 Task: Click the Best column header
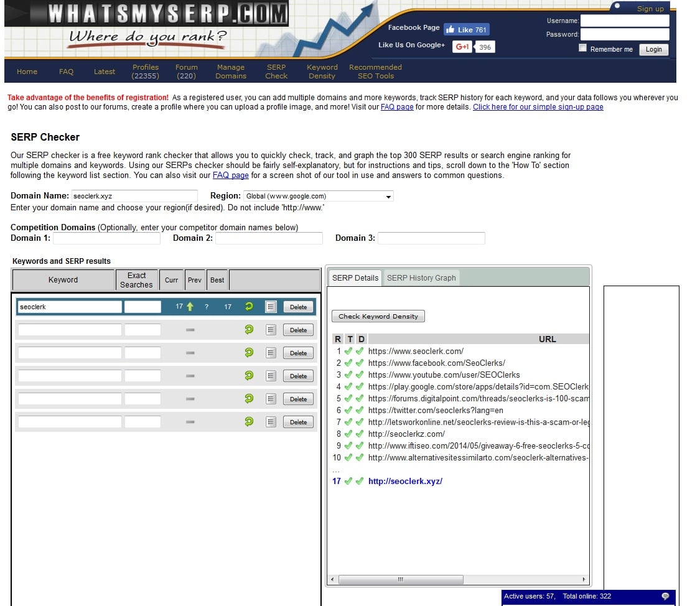coord(217,280)
